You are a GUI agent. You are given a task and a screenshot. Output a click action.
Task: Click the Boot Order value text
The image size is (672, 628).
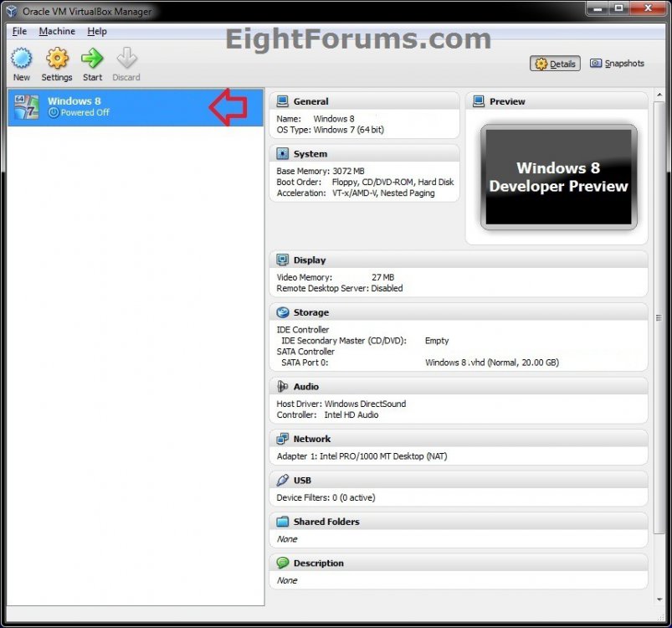[392, 183]
